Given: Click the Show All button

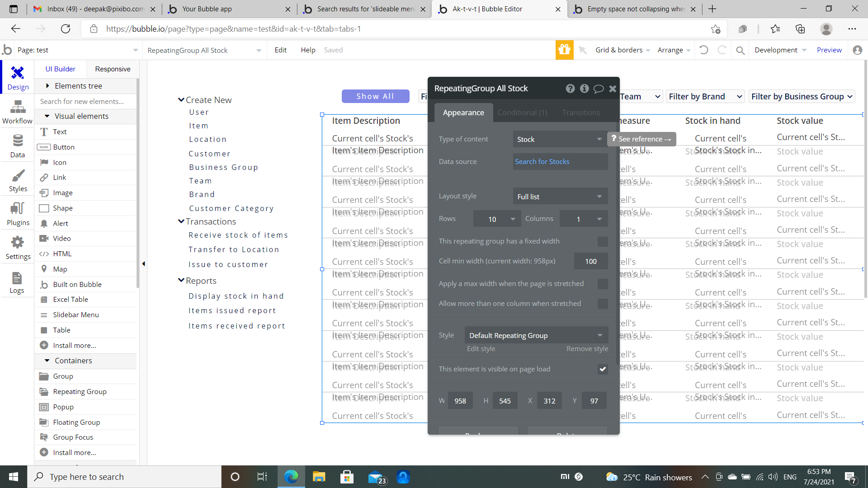Looking at the screenshot, I should pos(375,96).
